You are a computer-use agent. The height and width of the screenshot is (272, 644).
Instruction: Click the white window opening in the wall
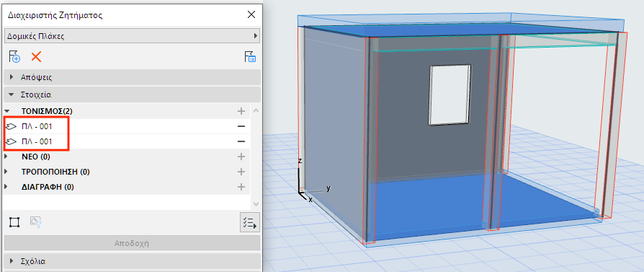450,95
